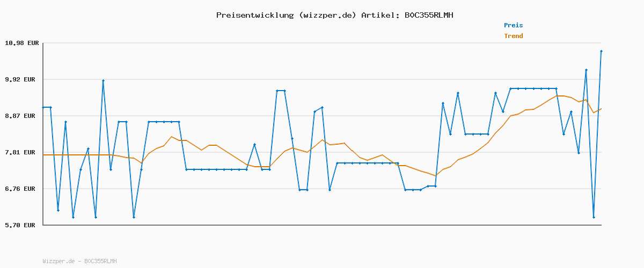Click the 9.92 EUR axis label
Image resolution: width=644 pixels, height=268 pixels.
pos(21,79)
